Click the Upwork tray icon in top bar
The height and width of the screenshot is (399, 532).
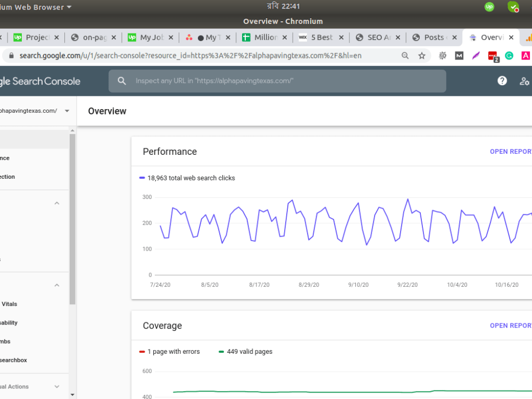pyautogui.click(x=489, y=6)
